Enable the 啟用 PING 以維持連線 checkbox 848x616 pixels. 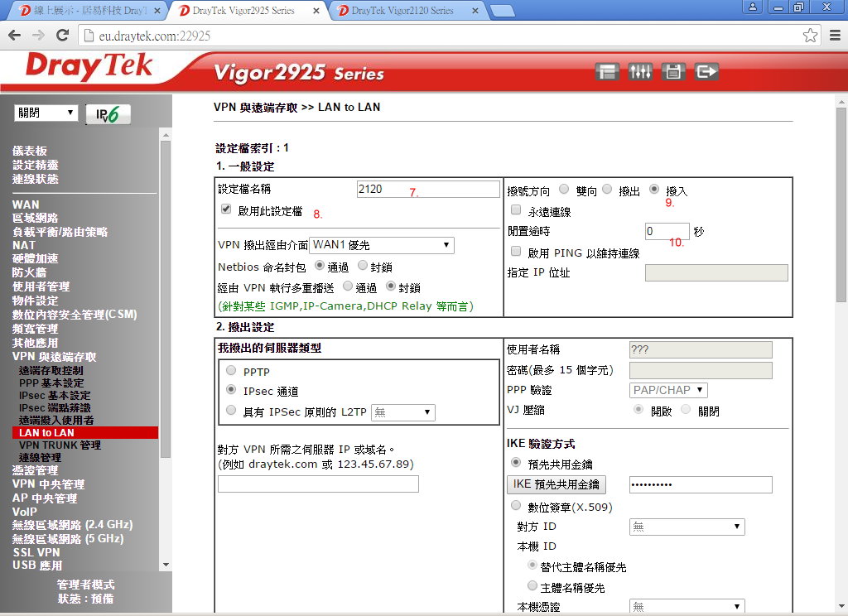(x=516, y=252)
